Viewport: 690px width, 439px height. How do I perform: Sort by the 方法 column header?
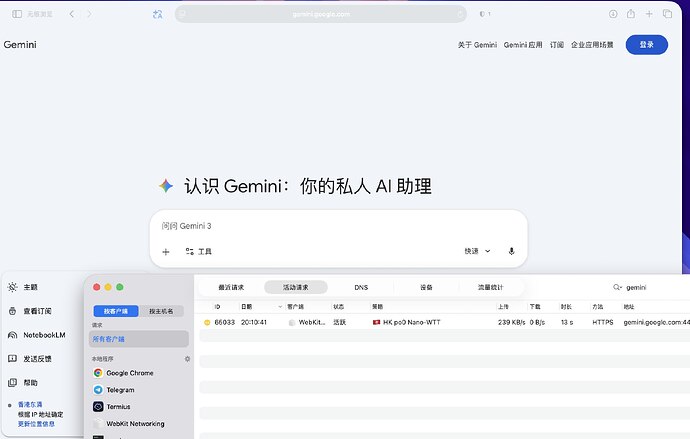click(598, 307)
